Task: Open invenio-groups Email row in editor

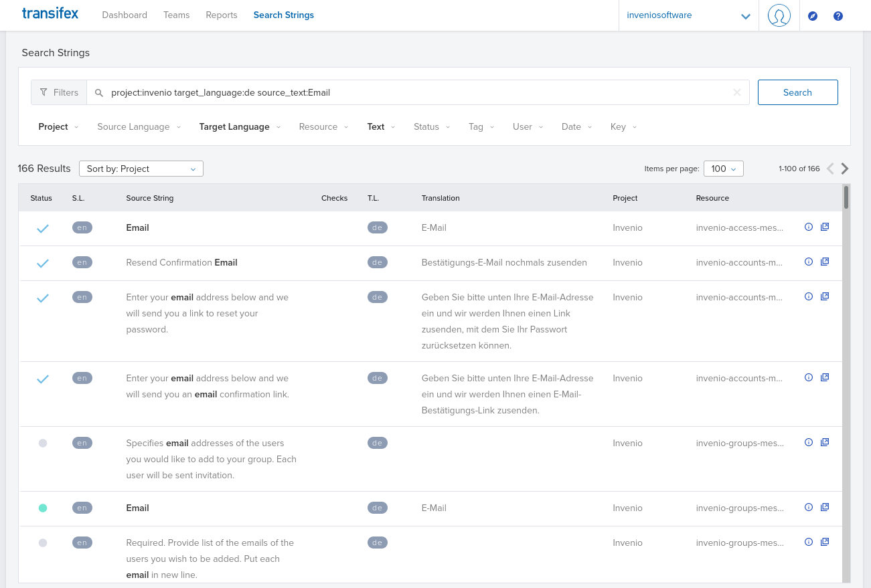Action: tap(825, 507)
